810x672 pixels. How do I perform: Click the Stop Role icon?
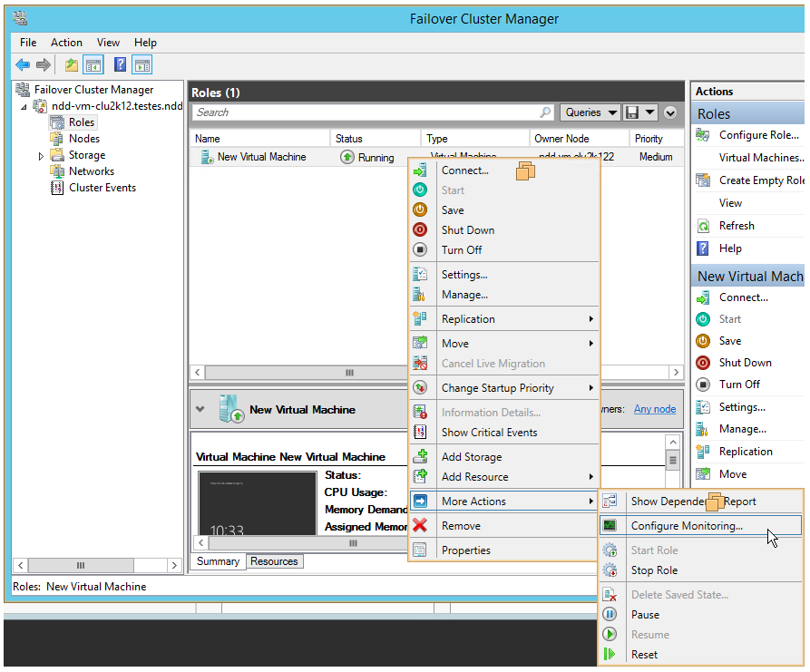click(x=610, y=570)
